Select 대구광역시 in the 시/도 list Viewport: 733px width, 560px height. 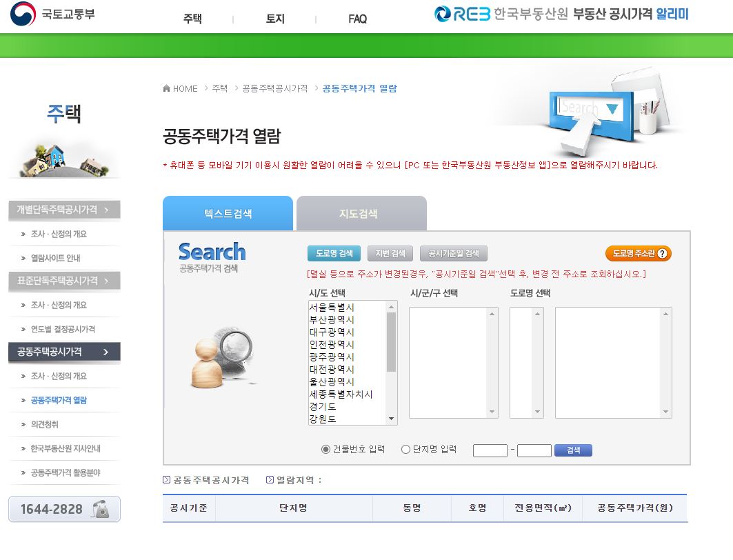[348, 332]
